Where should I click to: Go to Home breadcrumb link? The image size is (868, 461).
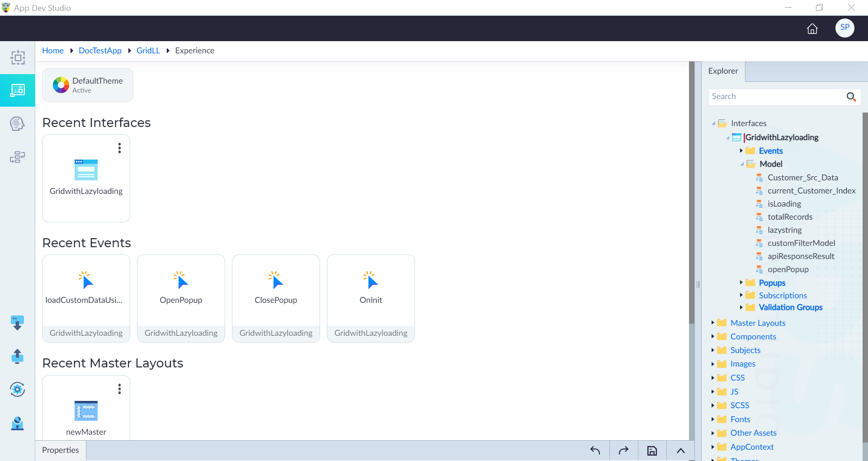(x=53, y=51)
